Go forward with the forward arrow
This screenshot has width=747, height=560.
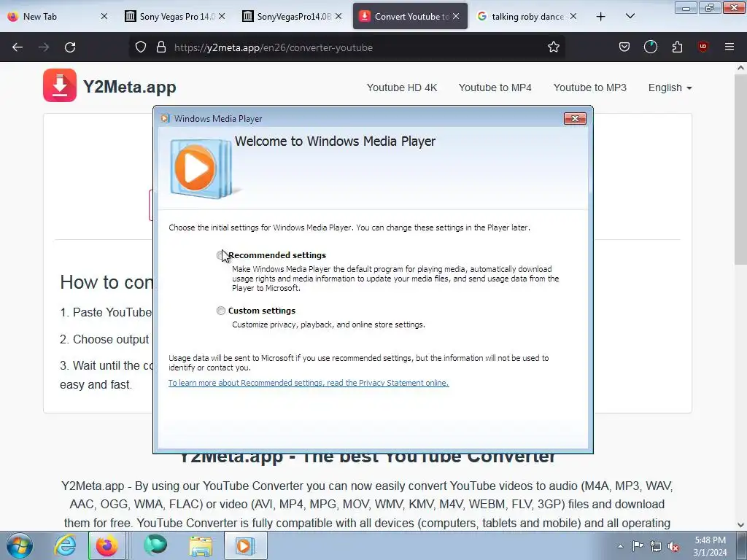pos(44,47)
